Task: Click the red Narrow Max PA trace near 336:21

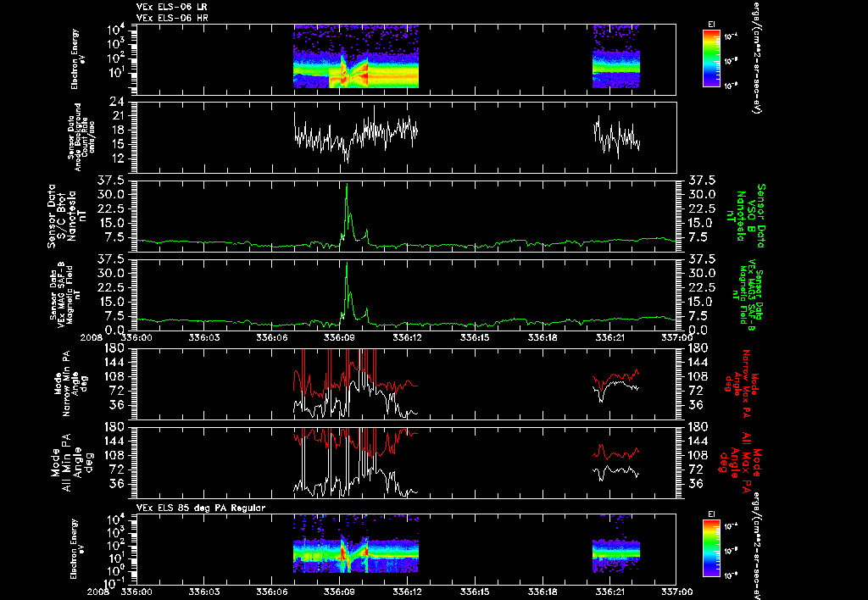Action: coord(616,378)
